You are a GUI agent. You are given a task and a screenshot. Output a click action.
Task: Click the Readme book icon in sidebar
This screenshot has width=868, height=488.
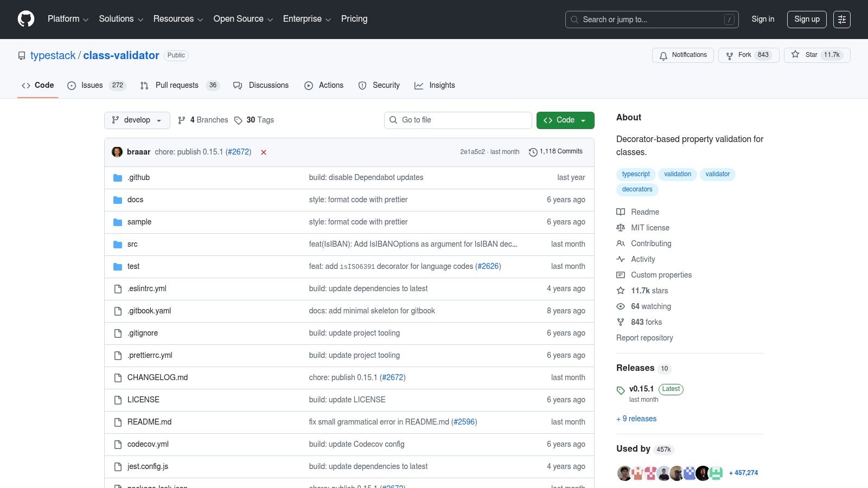pyautogui.click(x=621, y=212)
